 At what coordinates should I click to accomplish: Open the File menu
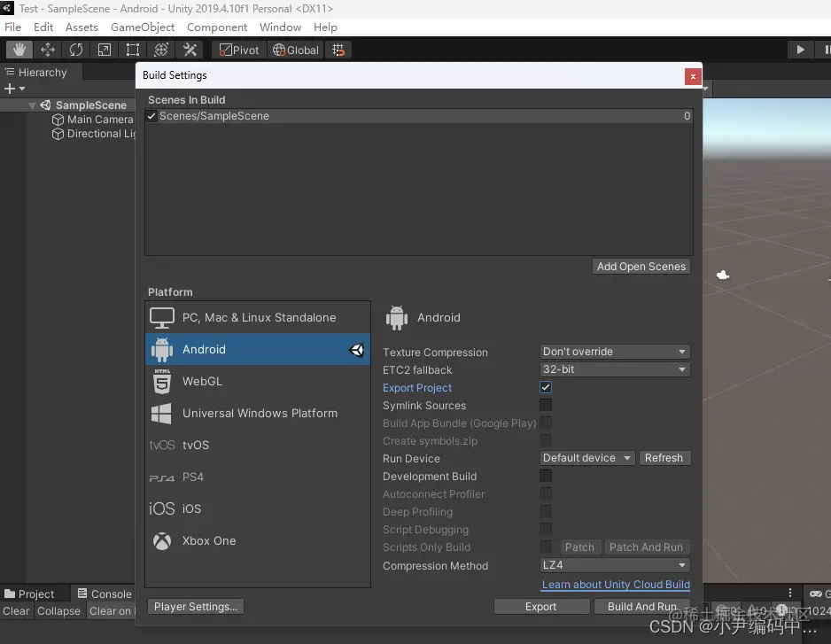[12, 27]
